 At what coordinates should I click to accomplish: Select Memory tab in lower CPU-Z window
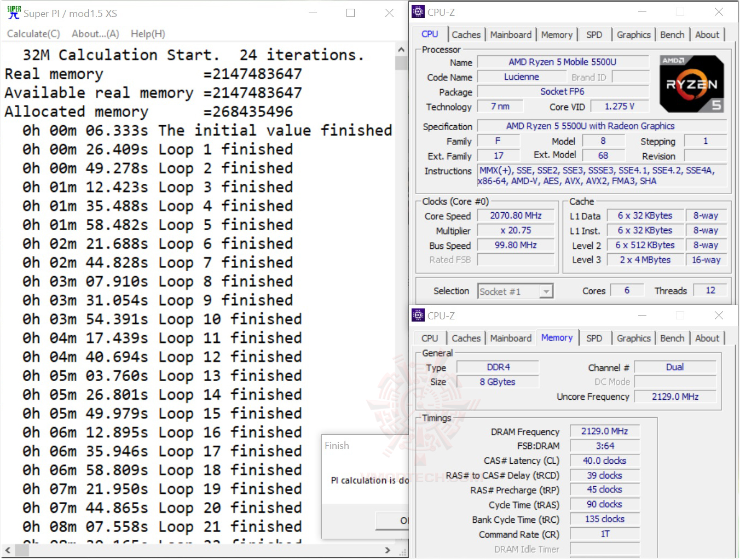pos(557,337)
